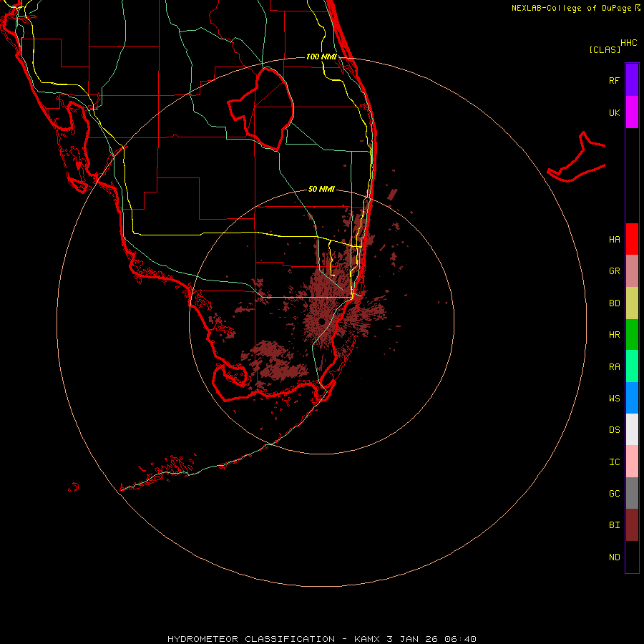644x644 pixels.
Task: Click the ND black legend swatch
Action: 632,557
